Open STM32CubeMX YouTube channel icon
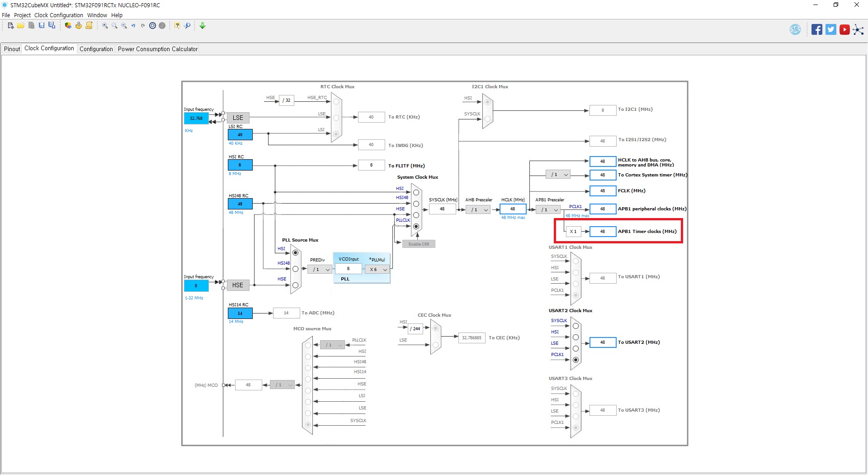Image resolution: width=868 pixels, height=475 pixels. point(844,29)
